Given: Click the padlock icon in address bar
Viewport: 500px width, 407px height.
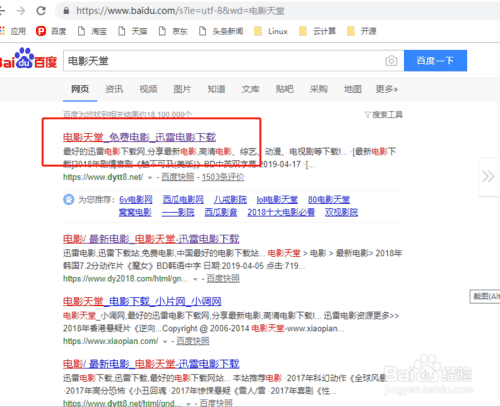Looking at the screenshot, I should click(x=66, y=11).
